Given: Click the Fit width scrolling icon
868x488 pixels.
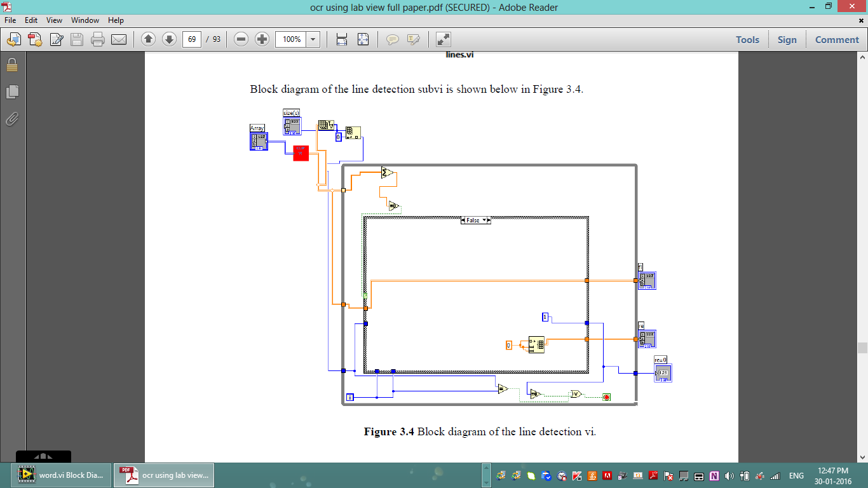Looking at the screenshot, I should (x=342, y=39).
